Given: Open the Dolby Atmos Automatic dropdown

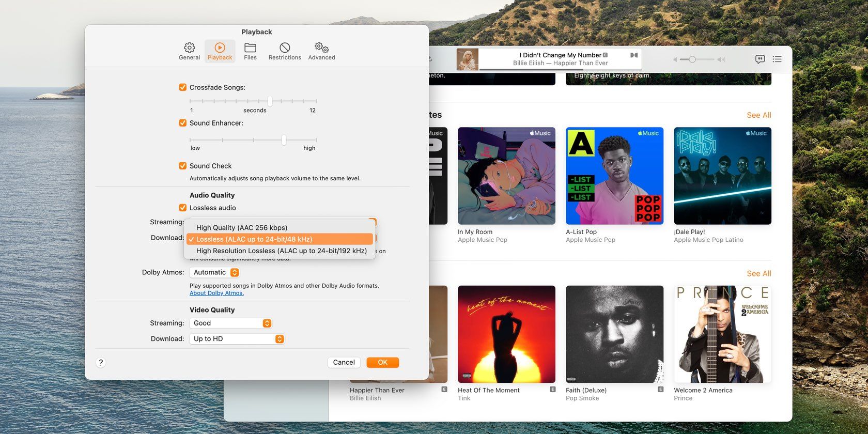Looking at the screenshot, I should click(x=214, y=272).
